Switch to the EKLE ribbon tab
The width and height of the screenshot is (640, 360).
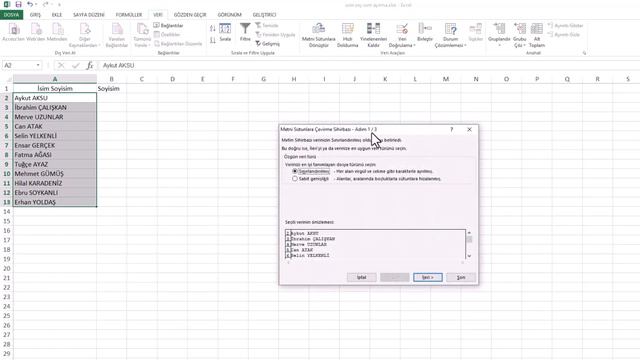[x=57, y=15]
